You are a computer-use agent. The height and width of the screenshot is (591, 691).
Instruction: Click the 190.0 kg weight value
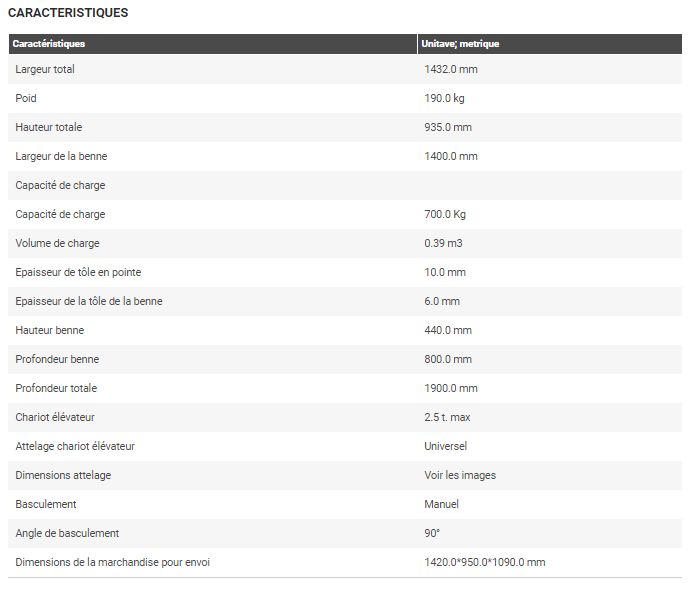pyautogui.click(x=445, y=98)
